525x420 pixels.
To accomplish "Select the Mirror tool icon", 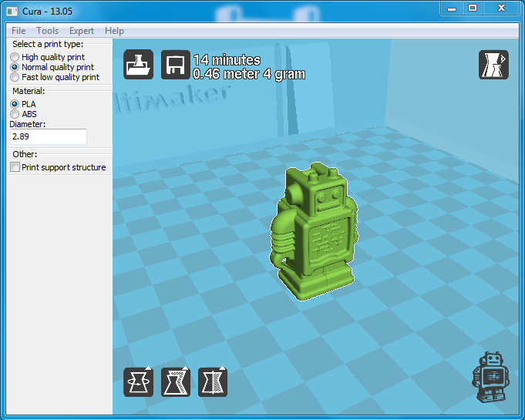I will click(213, 381).
